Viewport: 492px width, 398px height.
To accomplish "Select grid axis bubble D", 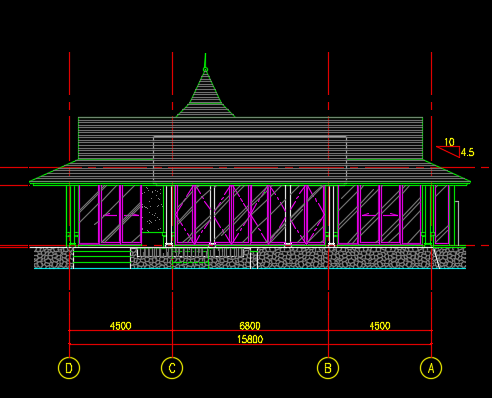I will pyautogui.click(x=69, y=368).
